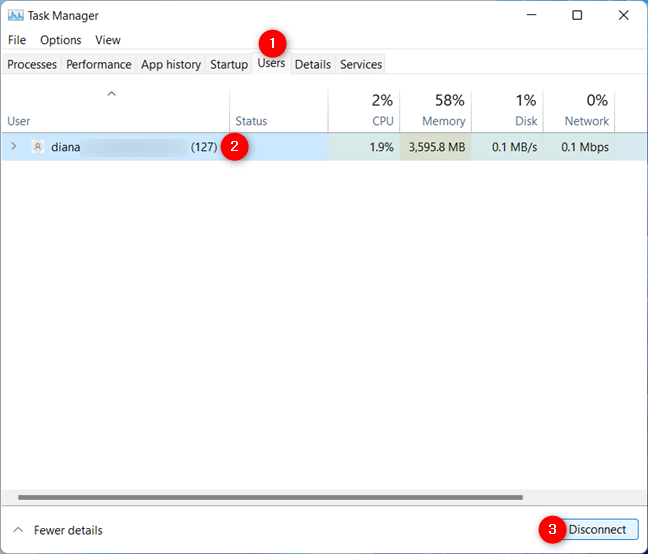Click the 1.9% CPU value
Screen dimensions: 648x554
tap(381, 147)
